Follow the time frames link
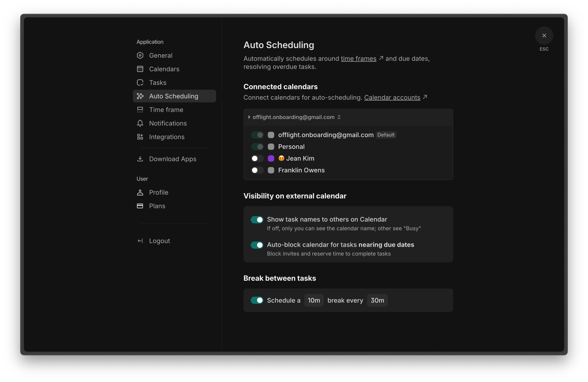588x382 pixels. (358, 59)
